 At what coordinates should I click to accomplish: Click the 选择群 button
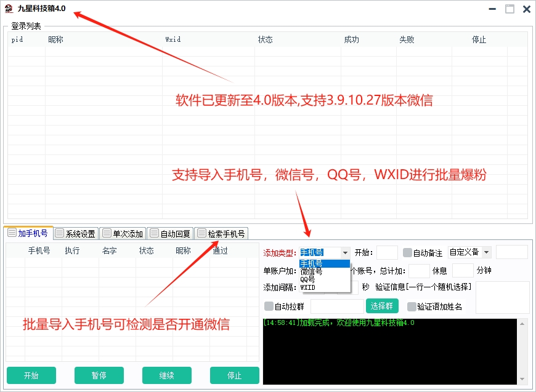click(382, 306)
